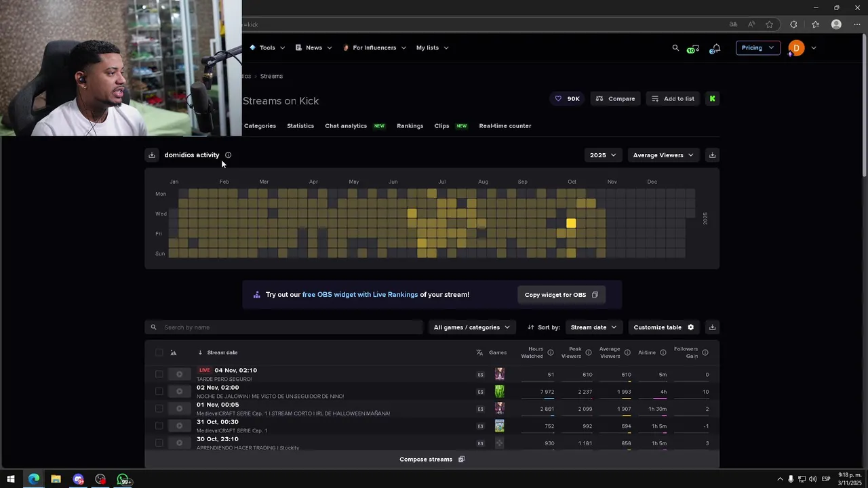The image size is (868, 488).
Task: Open browser extensions puzzle icon
Action: coord(793,24)
